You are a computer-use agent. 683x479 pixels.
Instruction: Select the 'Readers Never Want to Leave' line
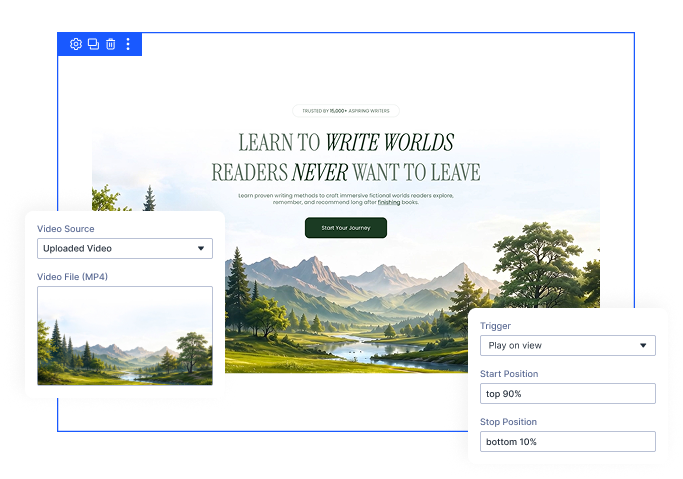346,172
